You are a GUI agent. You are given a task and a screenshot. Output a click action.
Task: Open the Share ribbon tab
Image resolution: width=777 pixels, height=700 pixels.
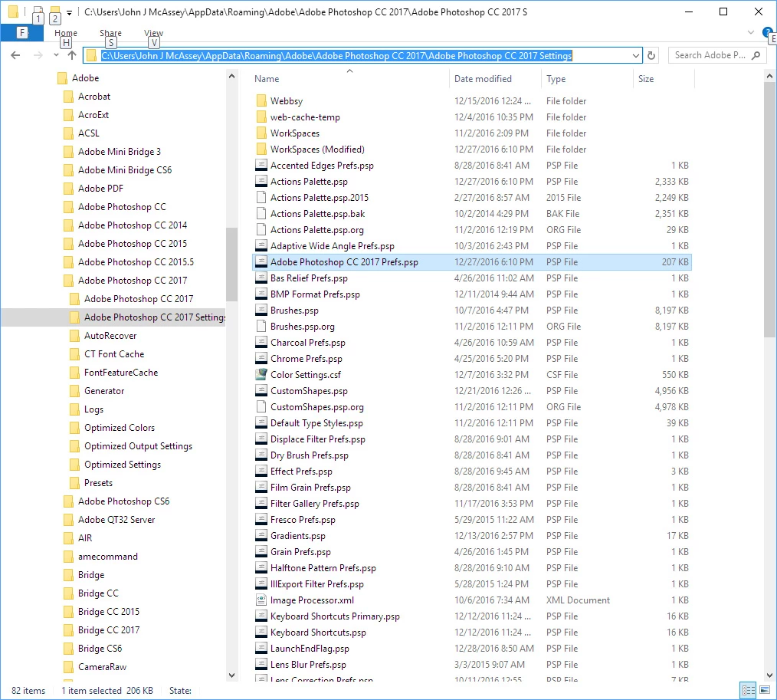point(110,33)
